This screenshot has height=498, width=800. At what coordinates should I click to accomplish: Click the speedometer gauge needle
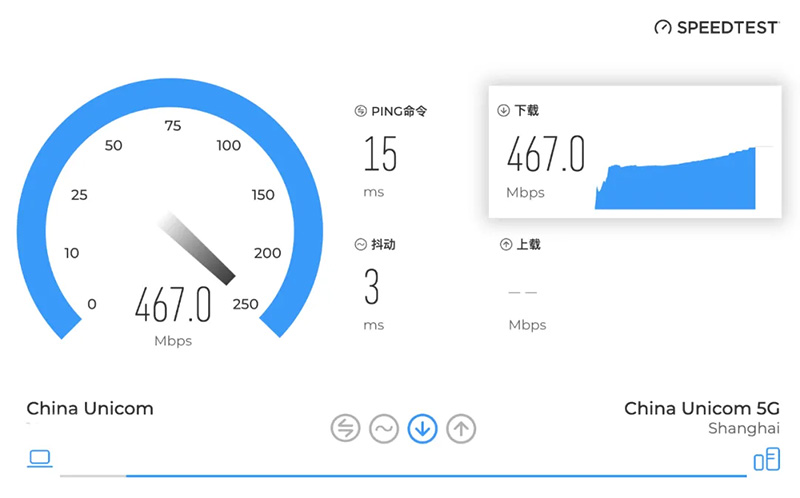coord(198,246)
